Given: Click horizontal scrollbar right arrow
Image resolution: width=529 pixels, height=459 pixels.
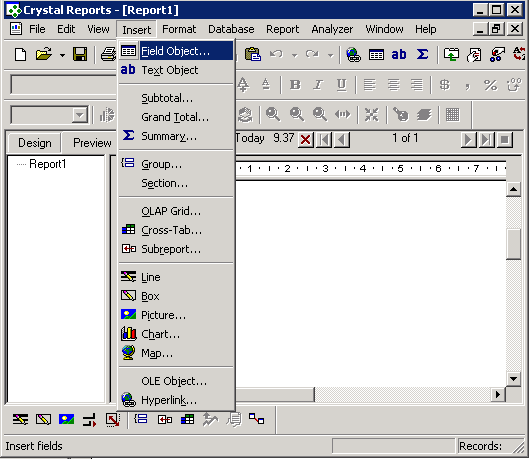Looking at the screenshot, I should 498,394.
